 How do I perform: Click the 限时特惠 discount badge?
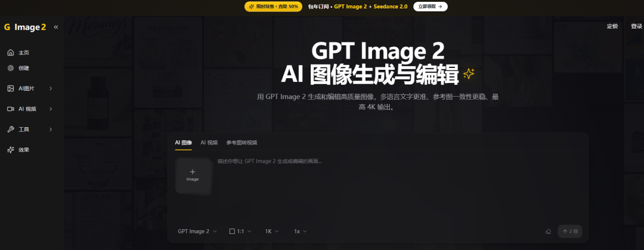[273, 7]
